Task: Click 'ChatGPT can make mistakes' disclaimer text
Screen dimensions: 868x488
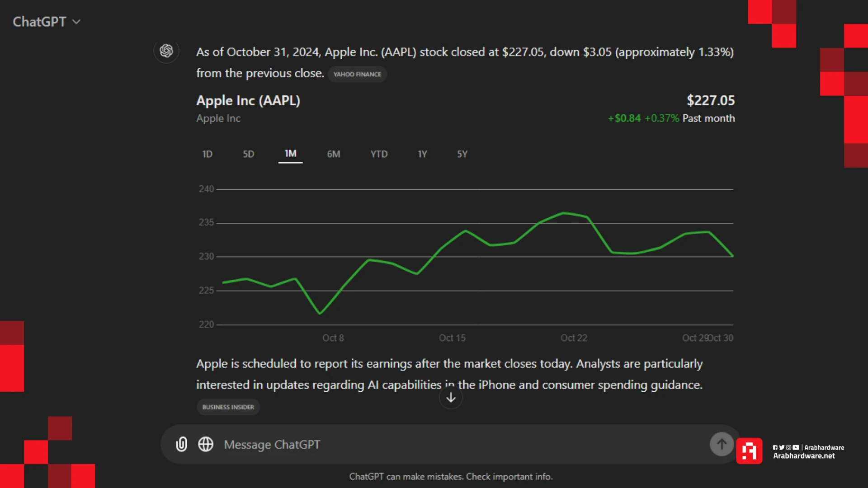Action: click(x=451, y=477)
